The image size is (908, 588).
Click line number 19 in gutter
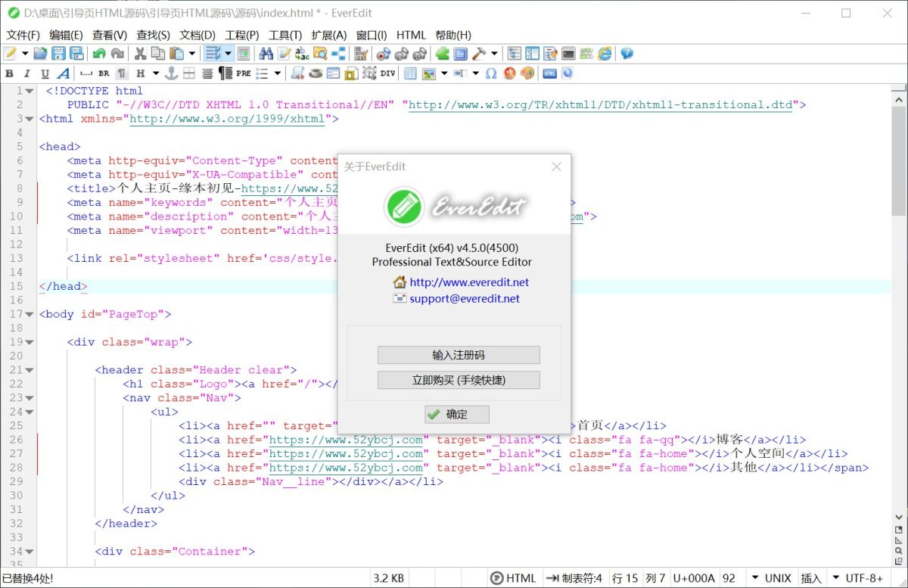(17, 342)
